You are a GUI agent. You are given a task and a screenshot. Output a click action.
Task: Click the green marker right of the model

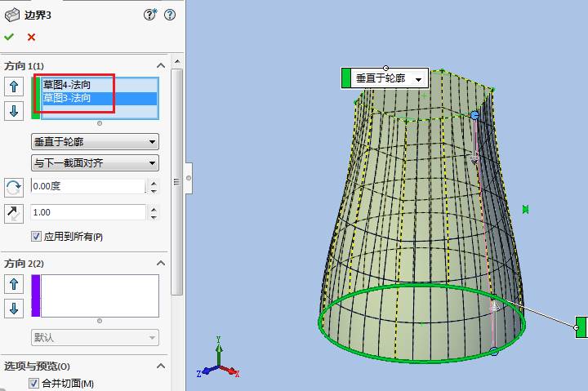click(x=525, y=210)
